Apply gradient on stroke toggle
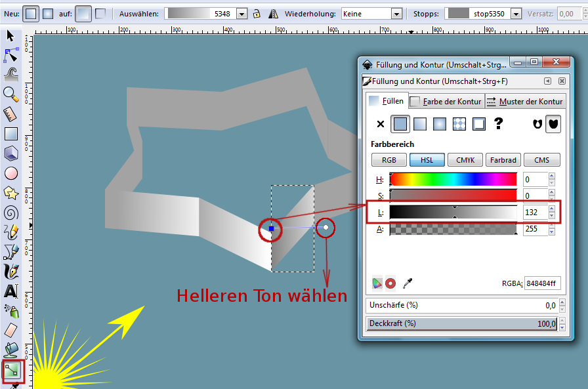The height and width of the screenshot is (389, 588). point(100,14)
